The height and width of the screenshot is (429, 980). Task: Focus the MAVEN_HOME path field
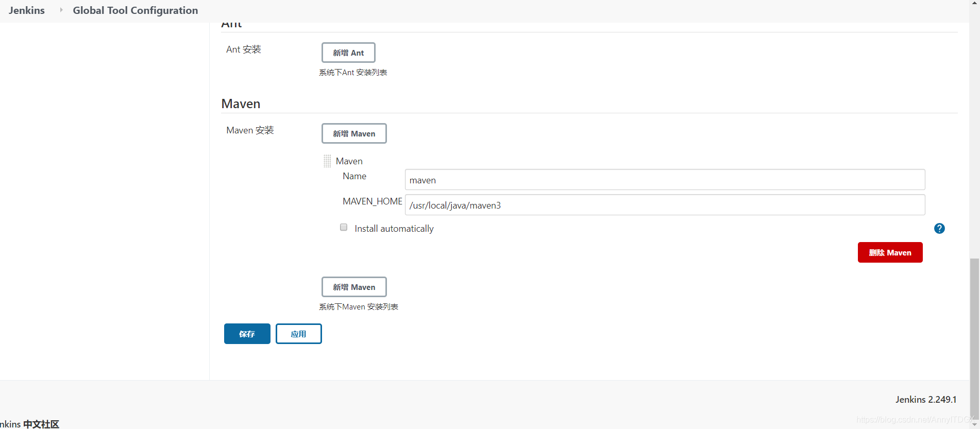665,205
